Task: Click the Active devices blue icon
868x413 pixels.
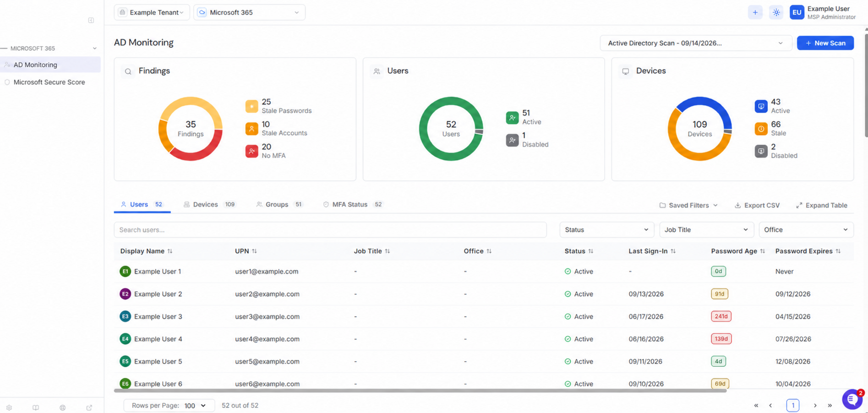Action: [761, 106]
